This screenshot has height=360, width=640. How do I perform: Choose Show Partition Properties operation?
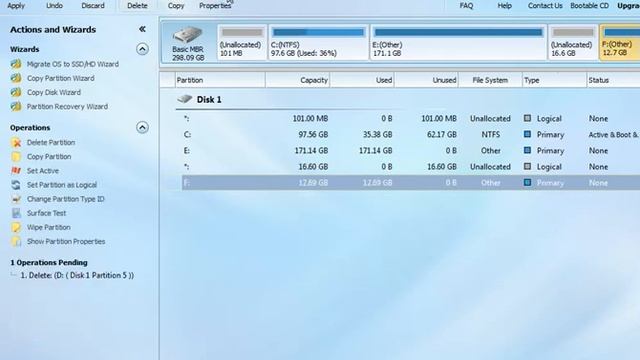[x=66, y=242]
